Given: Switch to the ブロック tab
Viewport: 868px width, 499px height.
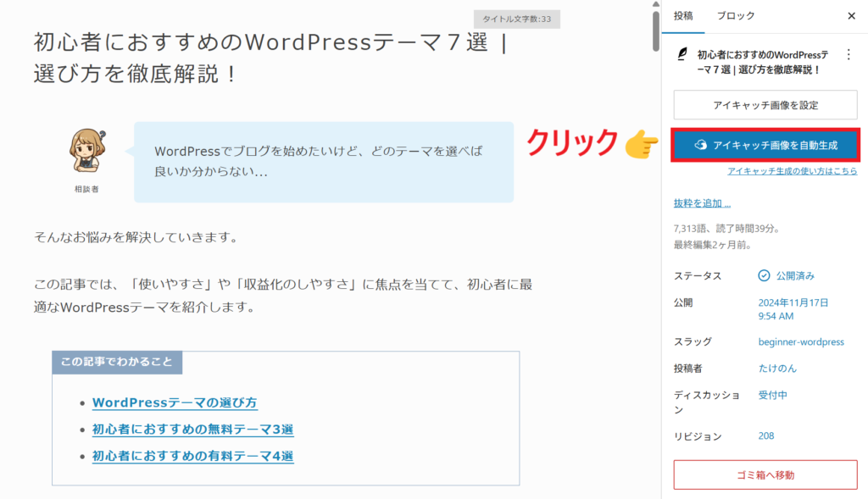Looking at the screenshot, I should click(736, 16).
